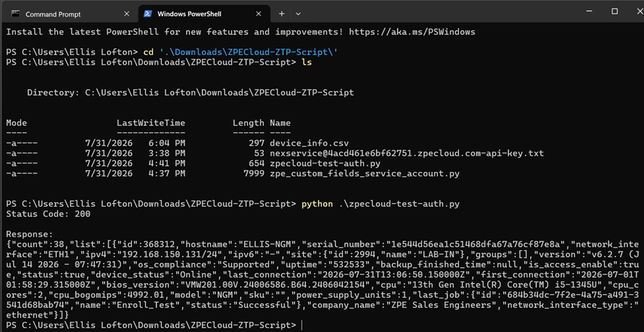This screenshot has width=644, height=332.
Task: Click the Name column header
Action: click(280, 123)
